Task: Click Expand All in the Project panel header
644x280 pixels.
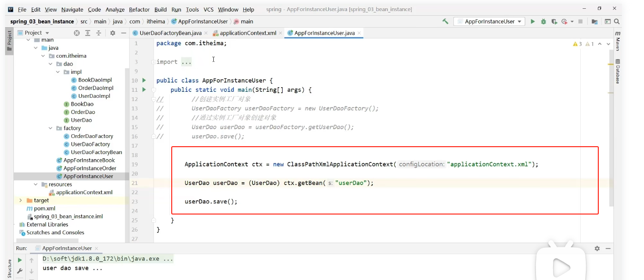Action: click(88, 33)
